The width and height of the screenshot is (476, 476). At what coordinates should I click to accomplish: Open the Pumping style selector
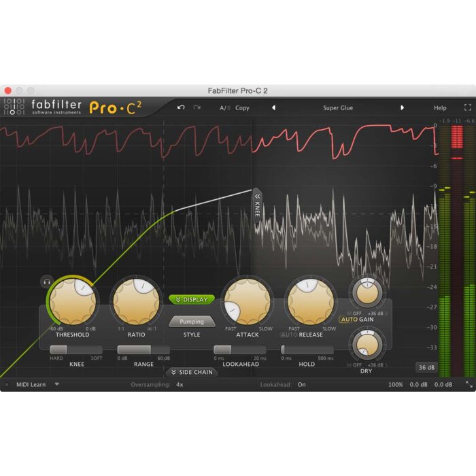click(x=192, y=322)
